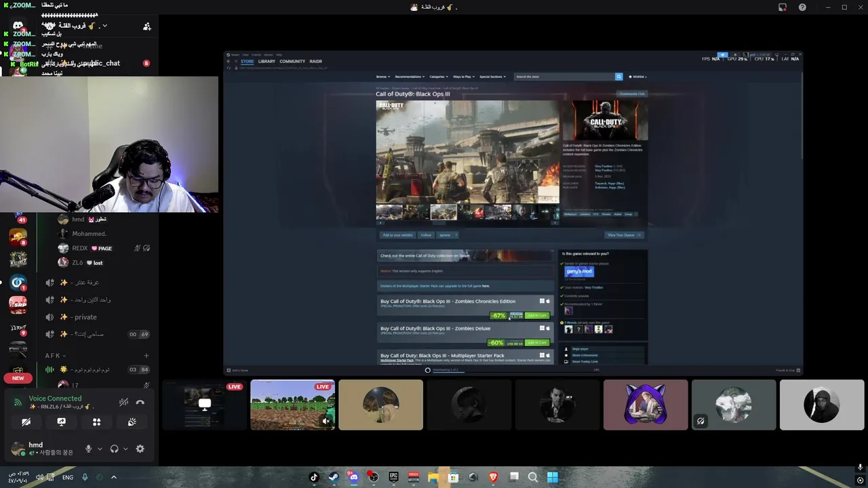Screen dimensions: 868x488
Task: Toggle noise suppression icon beside Voice Connected
Action: pos(123,402)
